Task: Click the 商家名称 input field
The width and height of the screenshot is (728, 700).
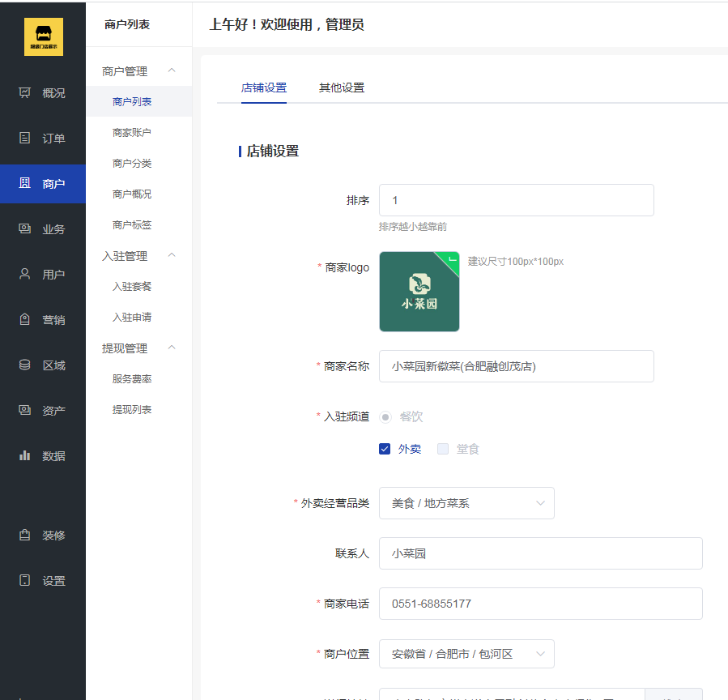Action: click(x=517, y=366)
